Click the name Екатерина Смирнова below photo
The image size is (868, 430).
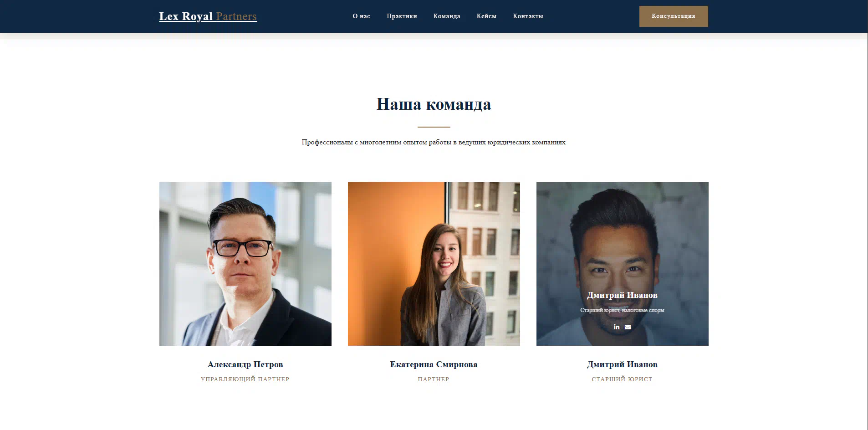coord(434,364)
